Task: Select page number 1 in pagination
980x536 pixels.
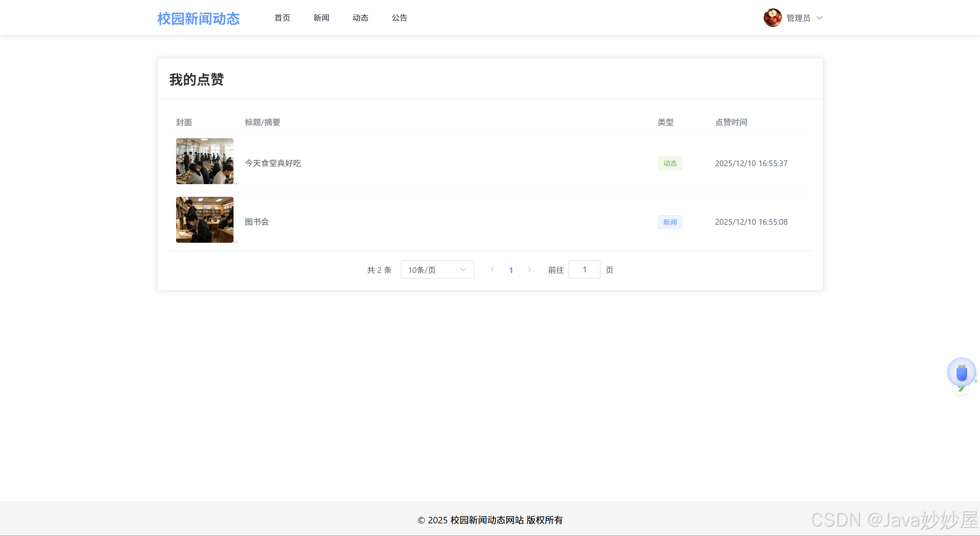Action: click(x=511, y=270)
